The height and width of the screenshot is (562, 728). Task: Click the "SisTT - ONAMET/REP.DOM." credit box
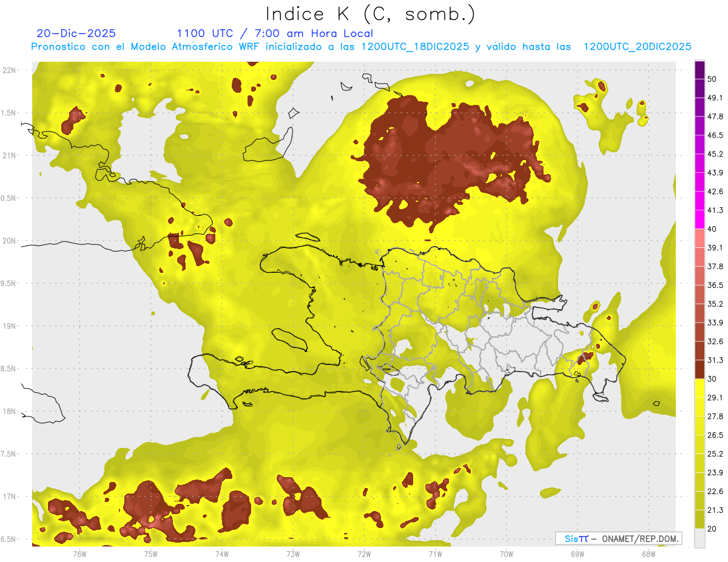618,538
